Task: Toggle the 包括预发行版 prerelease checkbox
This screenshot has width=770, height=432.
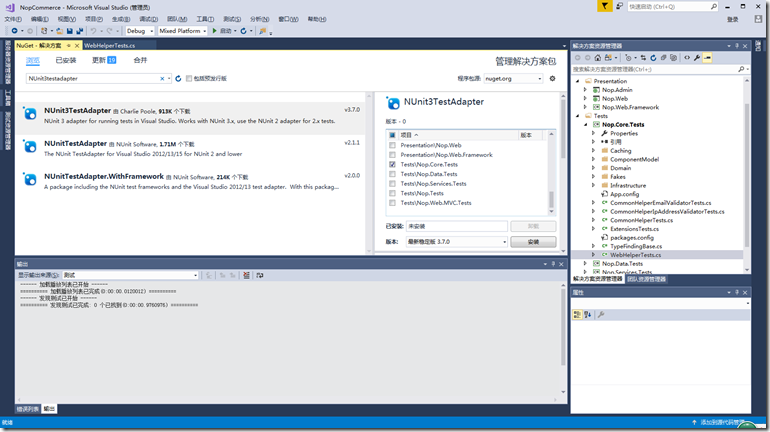Action: click(189, 79)
